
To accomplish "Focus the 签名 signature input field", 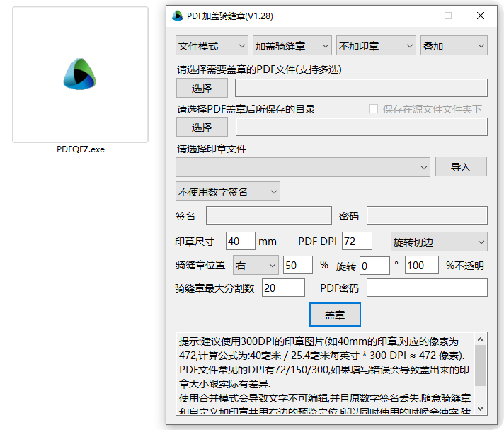I will point(269,215).
